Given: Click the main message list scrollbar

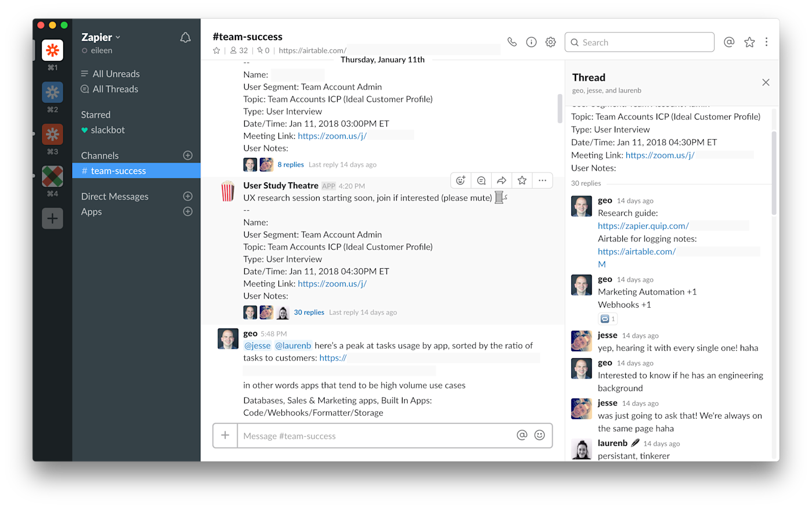Looking at the screenshot, I should [x=560, y=109].
